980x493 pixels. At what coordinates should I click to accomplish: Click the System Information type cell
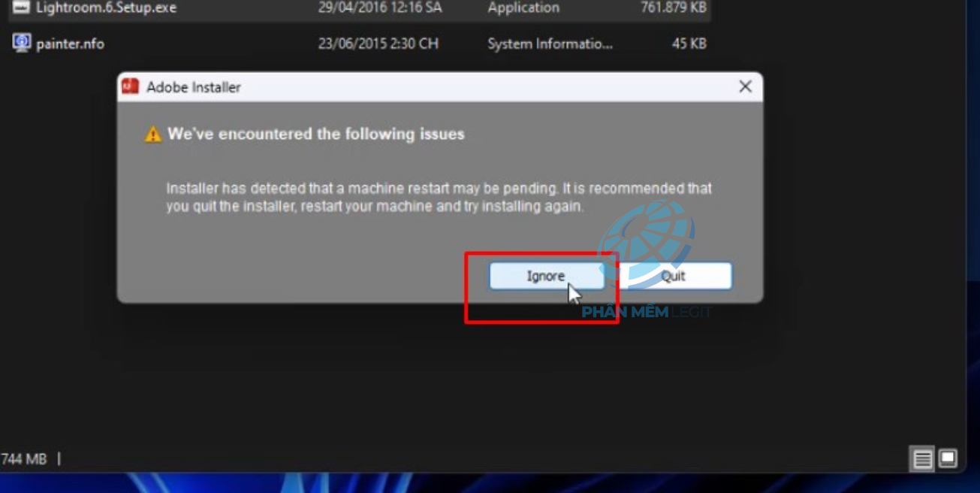coord(550,44)
